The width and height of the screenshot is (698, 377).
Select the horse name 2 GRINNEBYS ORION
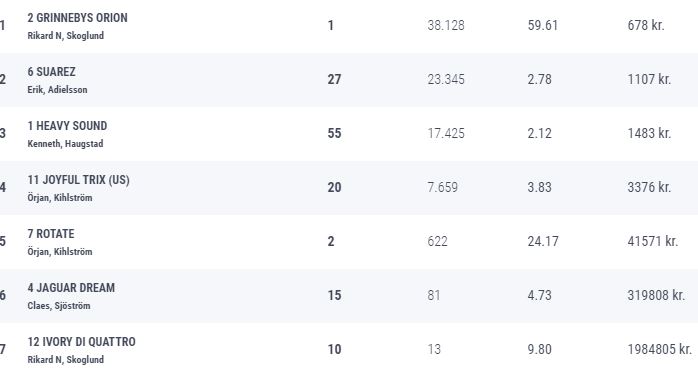[x=77, y=18]
